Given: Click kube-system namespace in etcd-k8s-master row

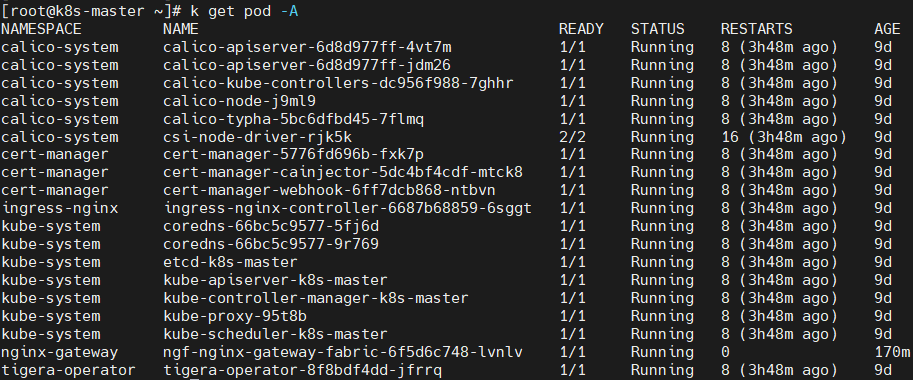Looking at the screenshot, I should (x=51, y=262).
